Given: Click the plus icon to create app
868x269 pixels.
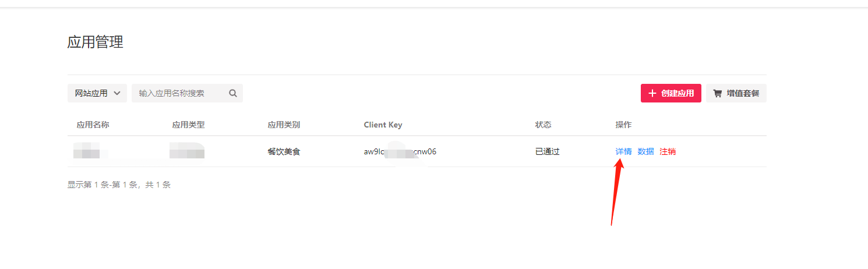Looking at the screenshot, I should point(652,93).
